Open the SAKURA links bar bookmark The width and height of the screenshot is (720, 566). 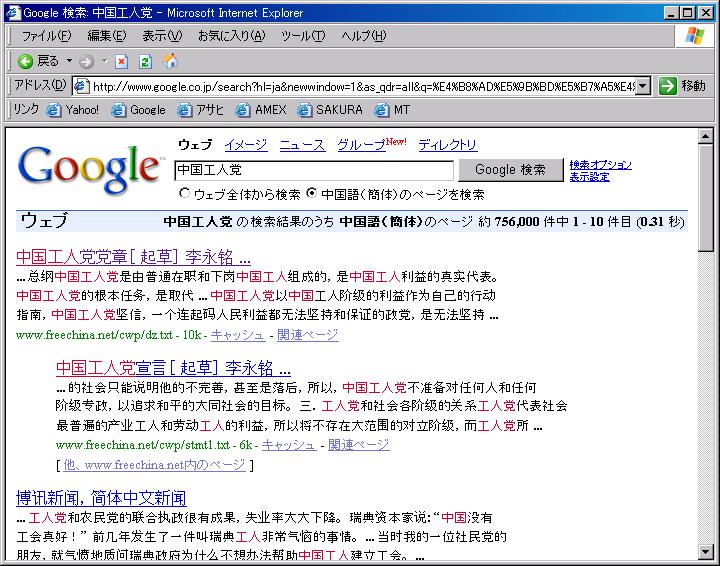(x=329, y=110)
